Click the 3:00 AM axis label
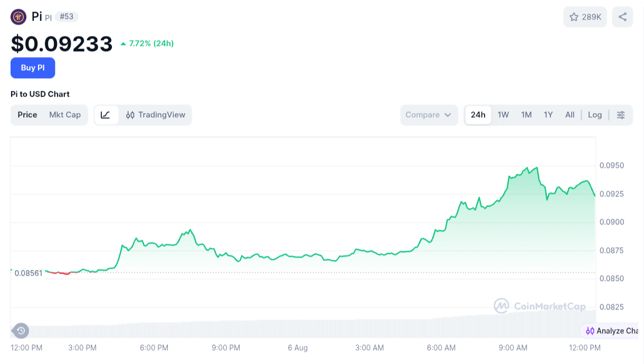This screenshot has width=644, height=364. click(370, 348)
